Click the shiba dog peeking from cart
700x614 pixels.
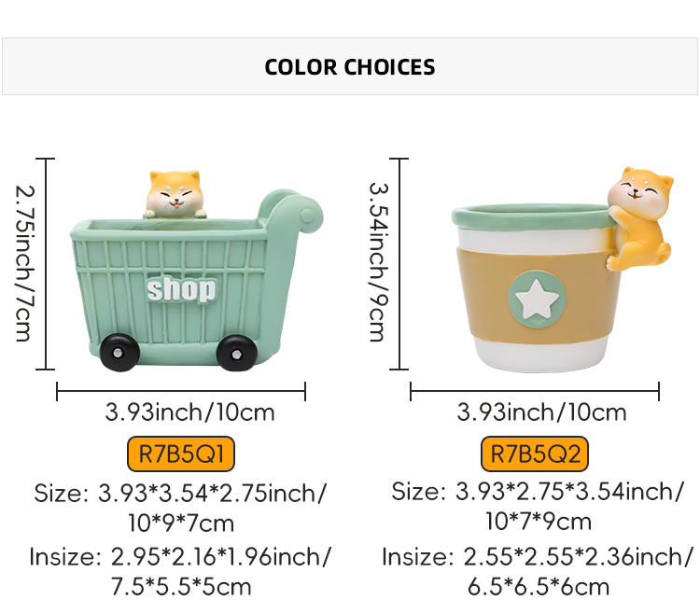pyautogui.click(x=175, y=194)
